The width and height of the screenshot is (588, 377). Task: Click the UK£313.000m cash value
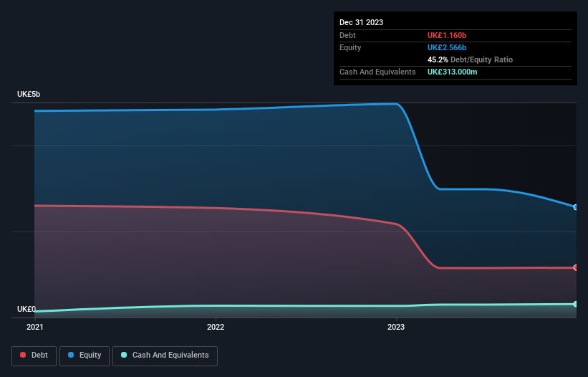point(452,72)
